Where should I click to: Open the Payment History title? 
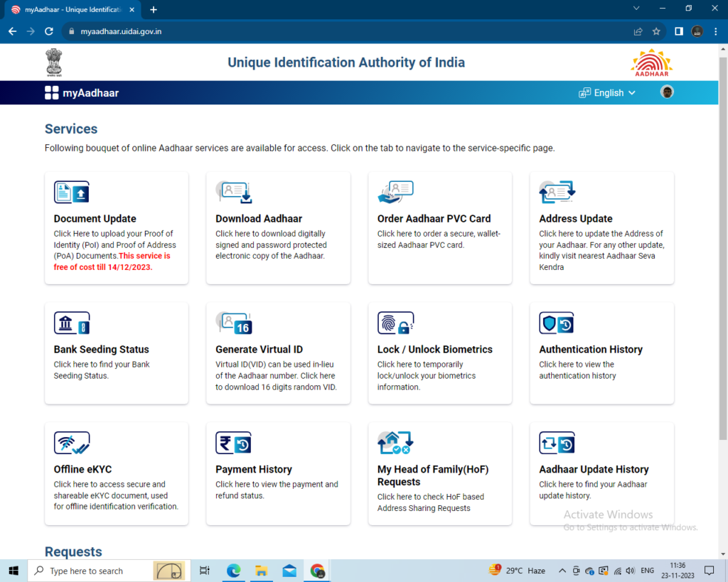tap(254, 469)
